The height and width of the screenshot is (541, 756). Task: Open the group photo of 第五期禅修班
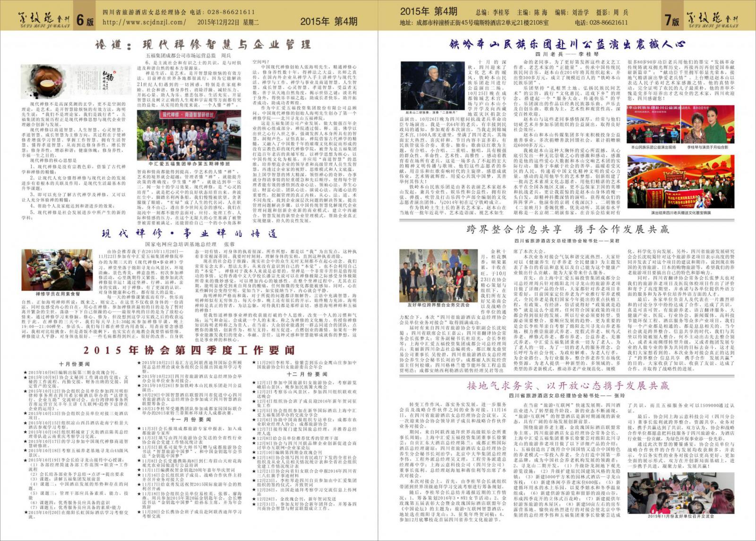[188, 136]
